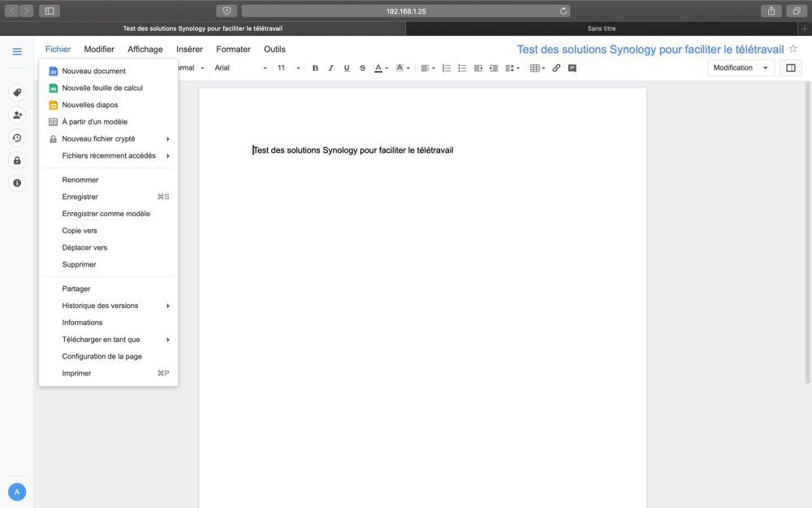Show all Safari tabs overview

pos(797,11)
